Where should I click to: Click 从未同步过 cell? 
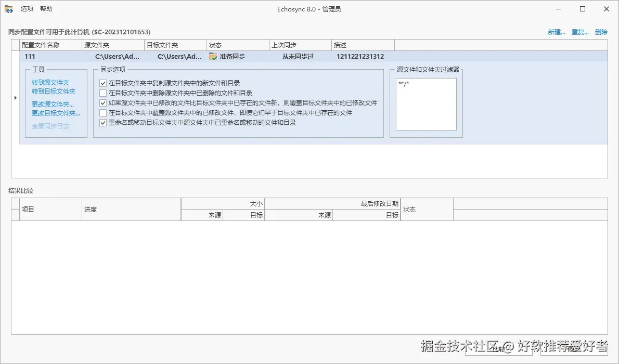(x=298, y=57)
